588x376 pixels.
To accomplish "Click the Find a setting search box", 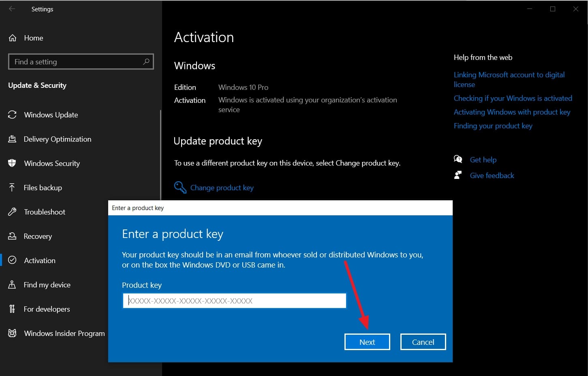I will [x=81, y=62].
